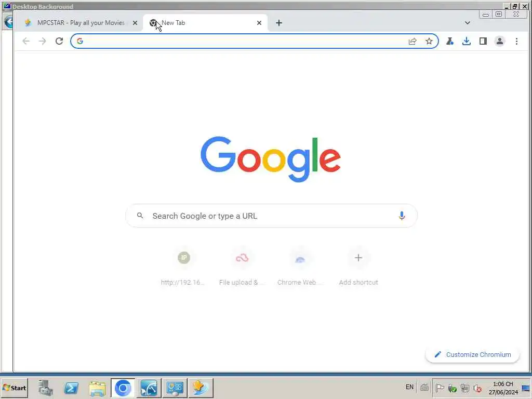Click the Show desktop button
The image size is (532, 399).
click(526, 388)
